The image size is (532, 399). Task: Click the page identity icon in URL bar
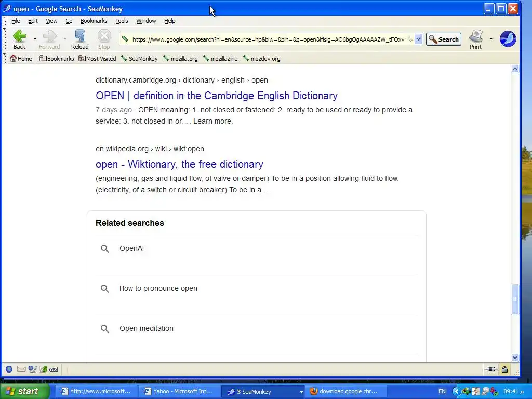[x=125, y=39]
